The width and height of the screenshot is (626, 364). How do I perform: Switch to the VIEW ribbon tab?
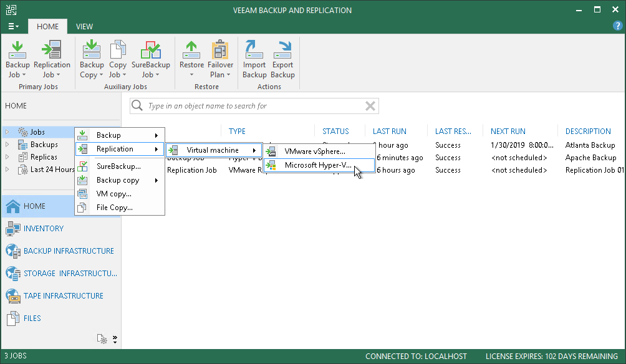click(x=84, y=26)
